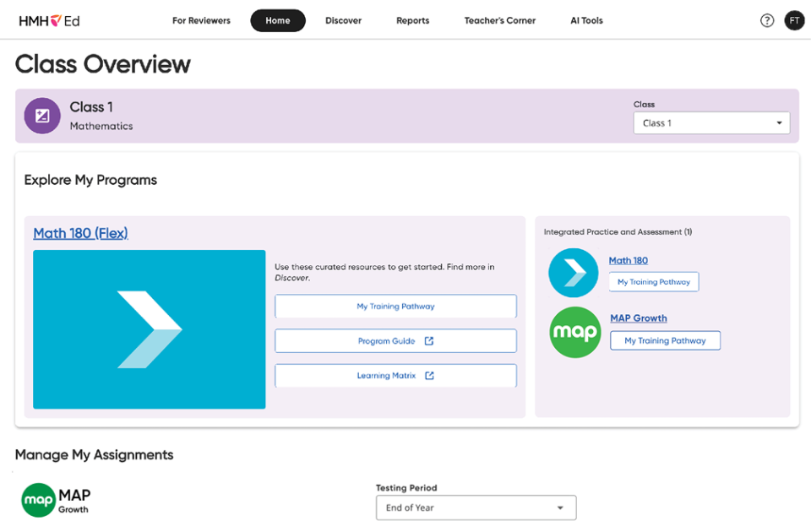Go to the For Reviewers tab

201,20
